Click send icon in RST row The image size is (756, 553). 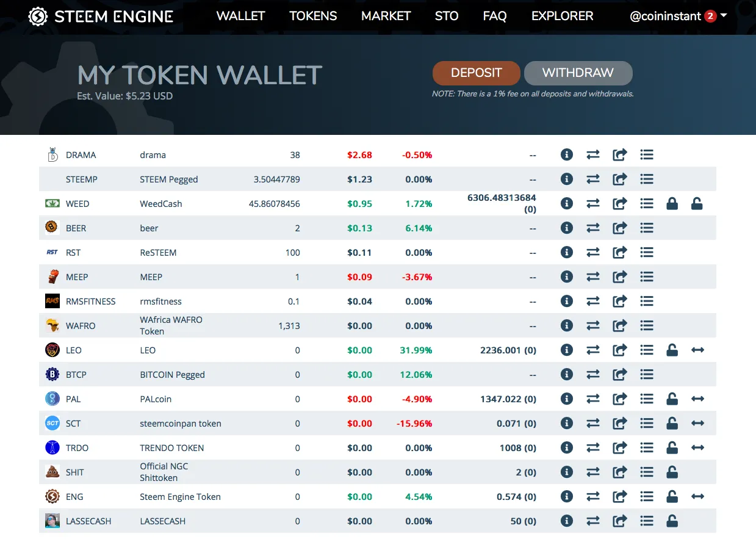(620, 253)
